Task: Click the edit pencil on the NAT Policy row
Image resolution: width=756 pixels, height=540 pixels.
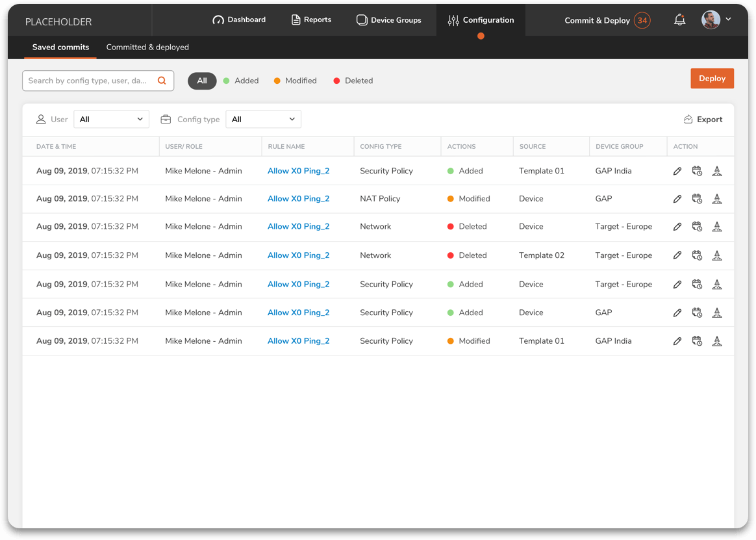Action: [677, 199]
